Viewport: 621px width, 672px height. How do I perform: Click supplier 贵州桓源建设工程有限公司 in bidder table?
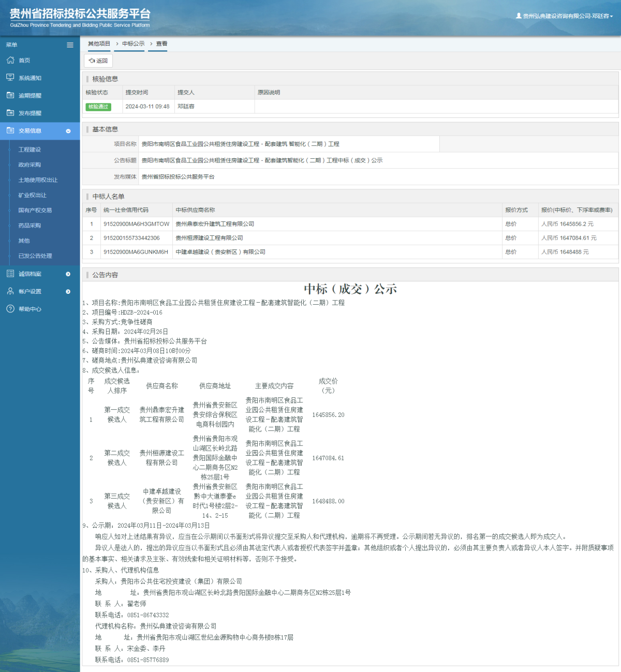[209, 238]
